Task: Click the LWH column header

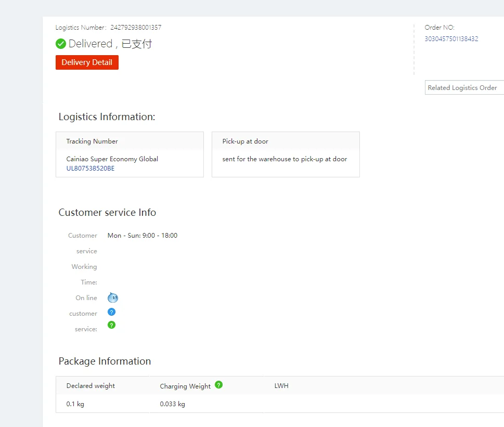Action: pyautogui.click(x=281, y=386)
